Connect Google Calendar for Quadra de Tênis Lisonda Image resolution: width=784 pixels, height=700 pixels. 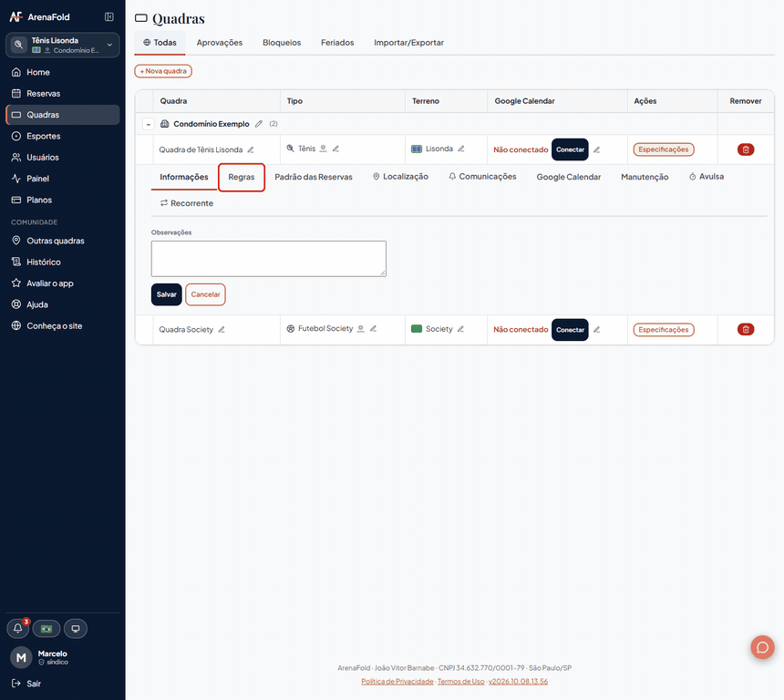(x=570, y=149)
